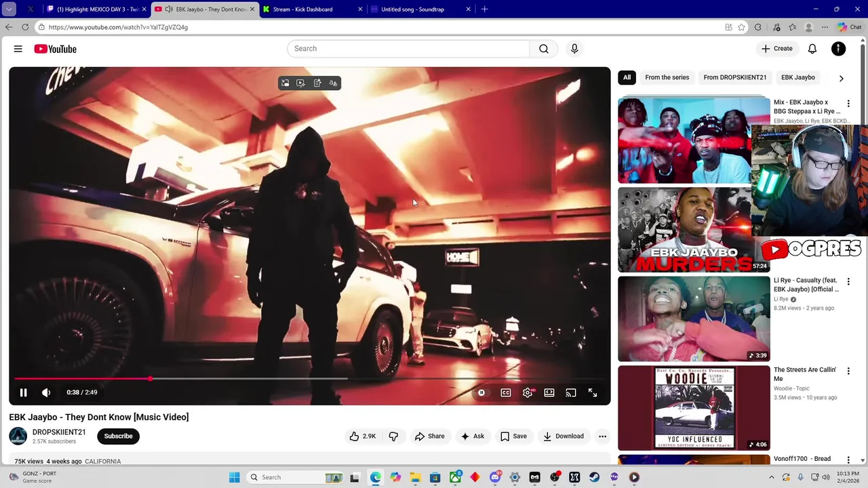Open the Li Rye - Casualty video

click(x=694, y=319)
